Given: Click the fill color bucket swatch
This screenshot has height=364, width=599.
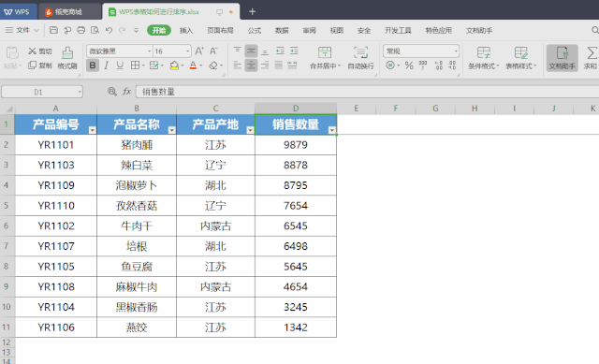Looking at the screenshot, I should (x=174, y=66).
